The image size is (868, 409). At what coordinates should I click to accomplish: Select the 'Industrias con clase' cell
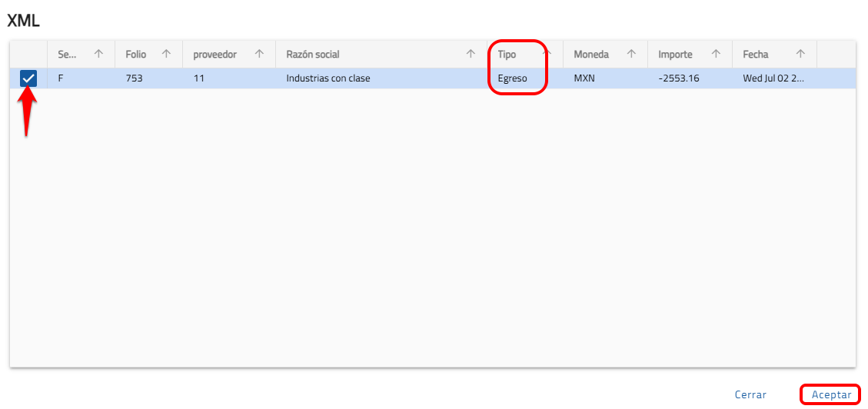point(328,78)
